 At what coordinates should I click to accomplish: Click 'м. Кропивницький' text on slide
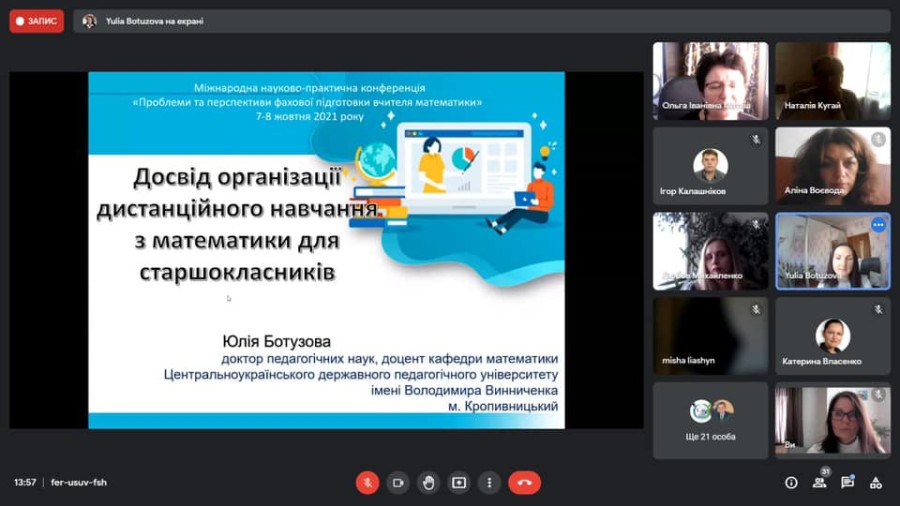pos(503,406)
